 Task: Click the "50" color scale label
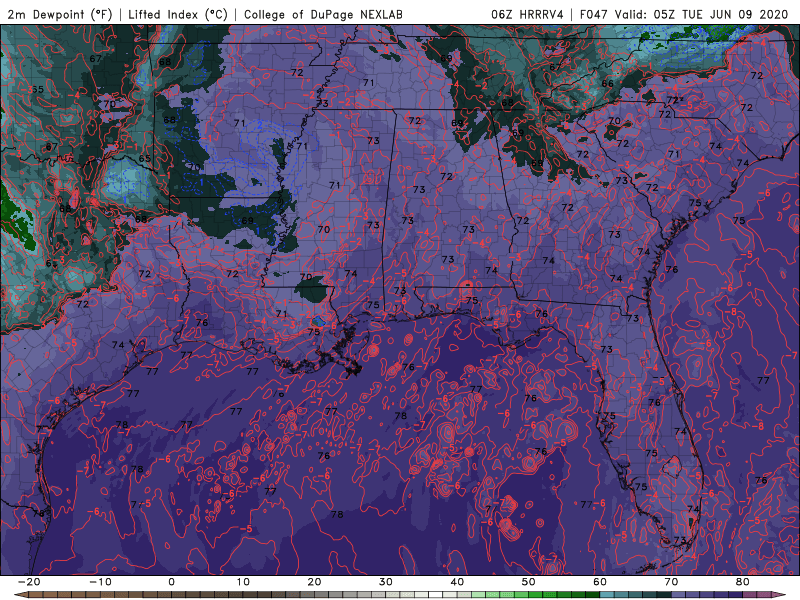(x=529, y=582)
